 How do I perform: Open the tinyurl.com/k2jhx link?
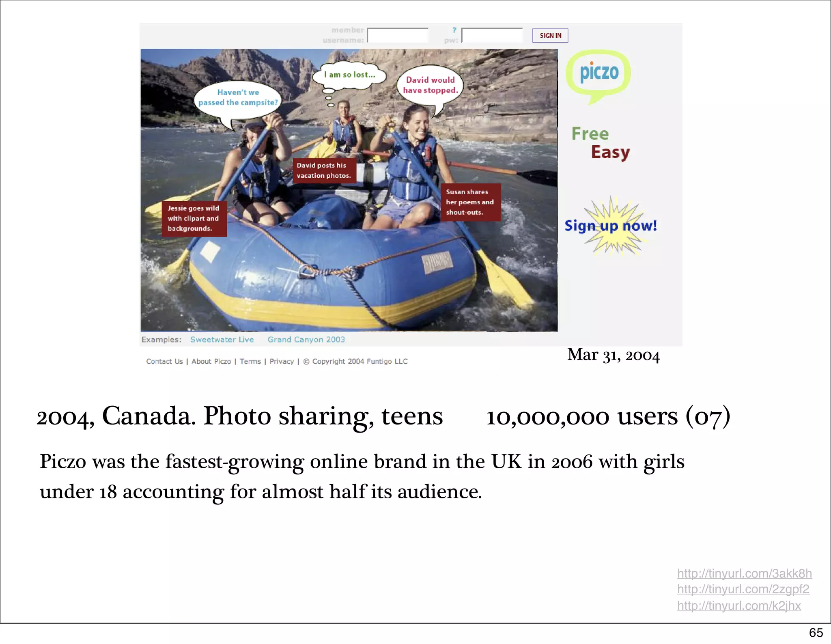tap(739, 606)
